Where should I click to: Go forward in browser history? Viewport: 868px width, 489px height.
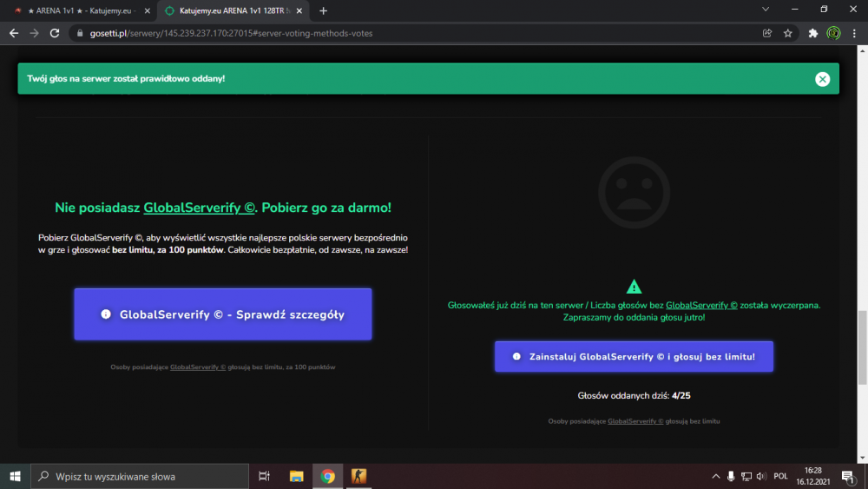pyautogui.click(x=35, y=33)
